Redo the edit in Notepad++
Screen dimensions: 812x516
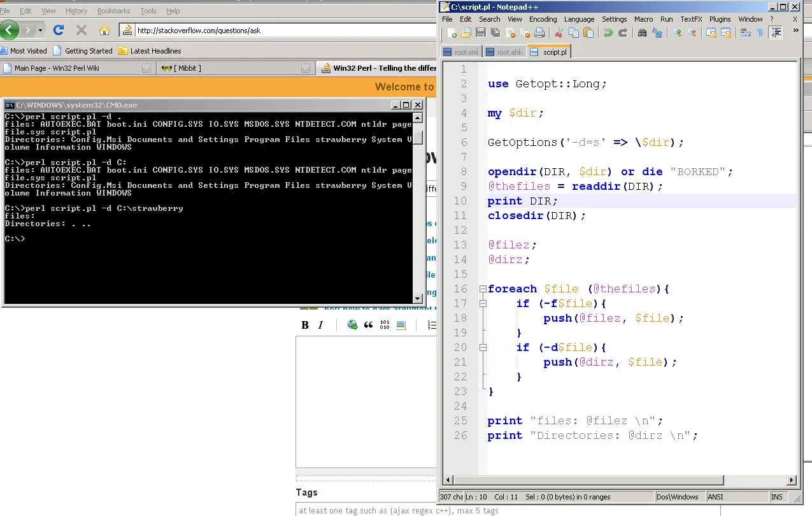click(622, 32)
